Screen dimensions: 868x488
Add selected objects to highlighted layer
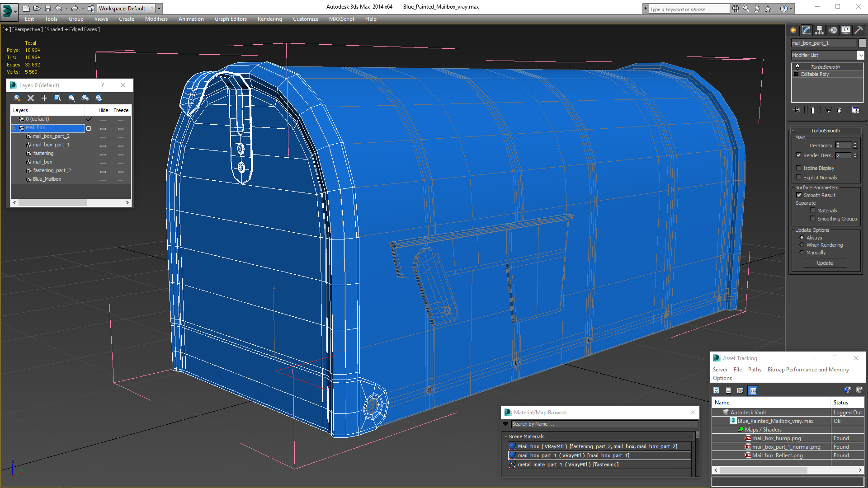[44, 98]
